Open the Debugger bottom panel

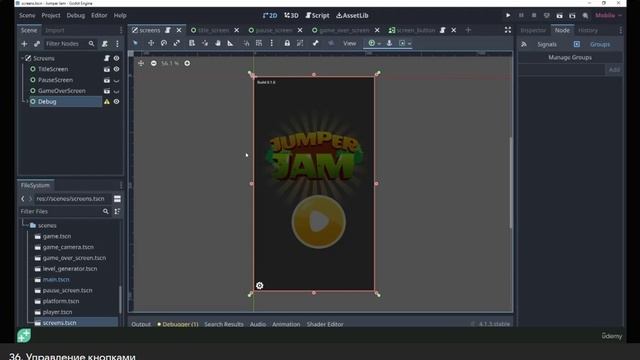[x=178, y=324]
